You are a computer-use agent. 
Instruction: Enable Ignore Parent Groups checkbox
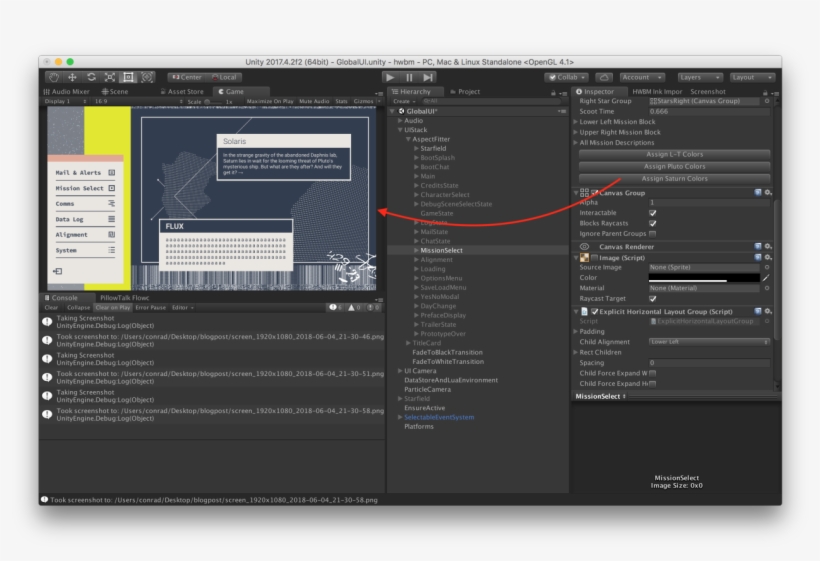[653, 233]
